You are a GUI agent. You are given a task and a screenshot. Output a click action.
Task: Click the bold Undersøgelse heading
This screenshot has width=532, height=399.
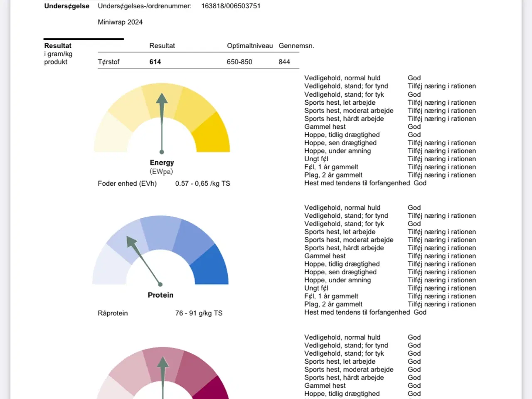[67, 6]
